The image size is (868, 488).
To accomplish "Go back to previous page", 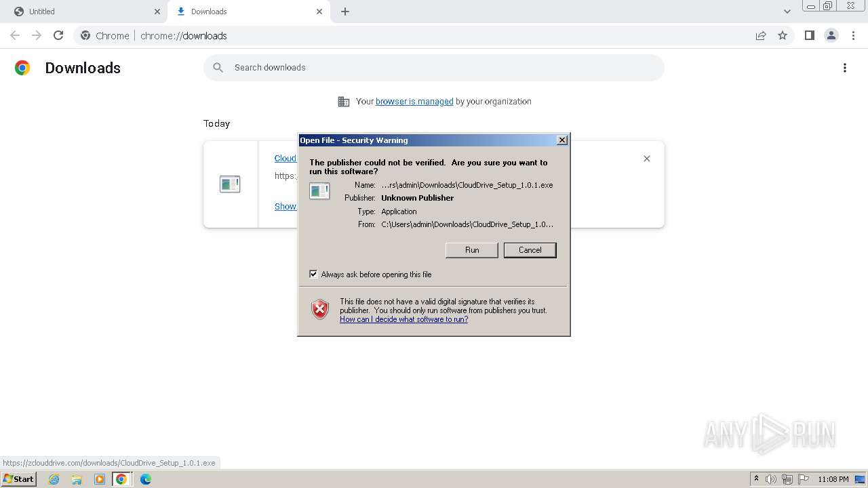I will (x=15, y=35).
